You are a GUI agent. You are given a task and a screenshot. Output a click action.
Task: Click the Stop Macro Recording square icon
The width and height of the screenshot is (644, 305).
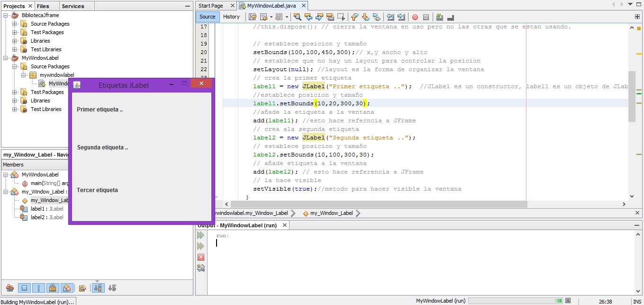point(426,17)
